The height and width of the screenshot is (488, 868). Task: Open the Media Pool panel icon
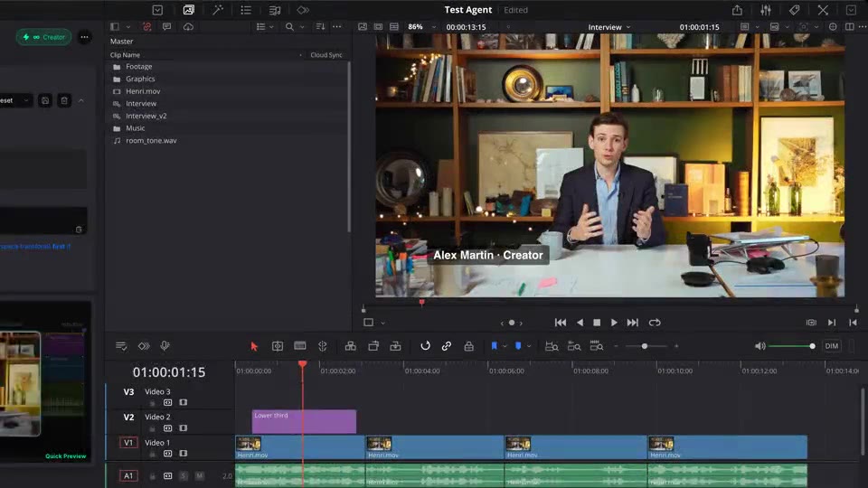click(189, 10)
